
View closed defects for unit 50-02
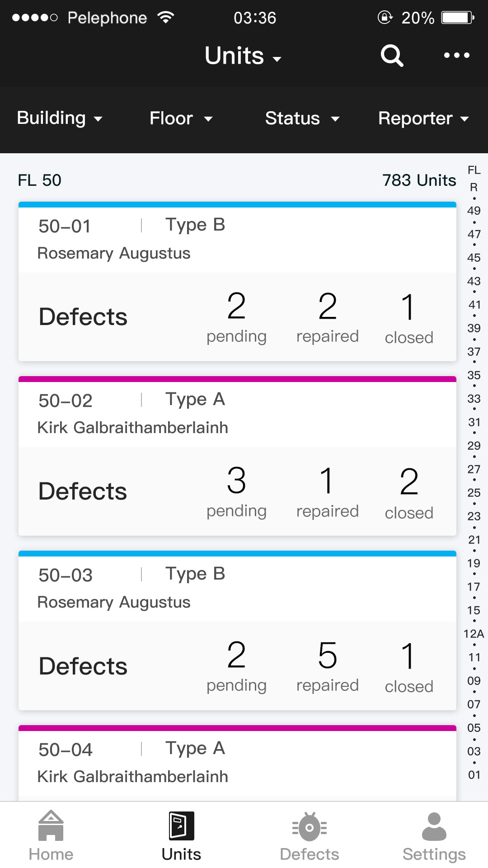click(409, 493)
